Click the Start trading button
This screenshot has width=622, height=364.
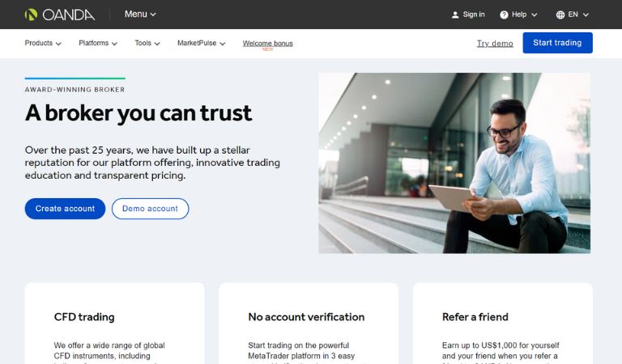557,43
